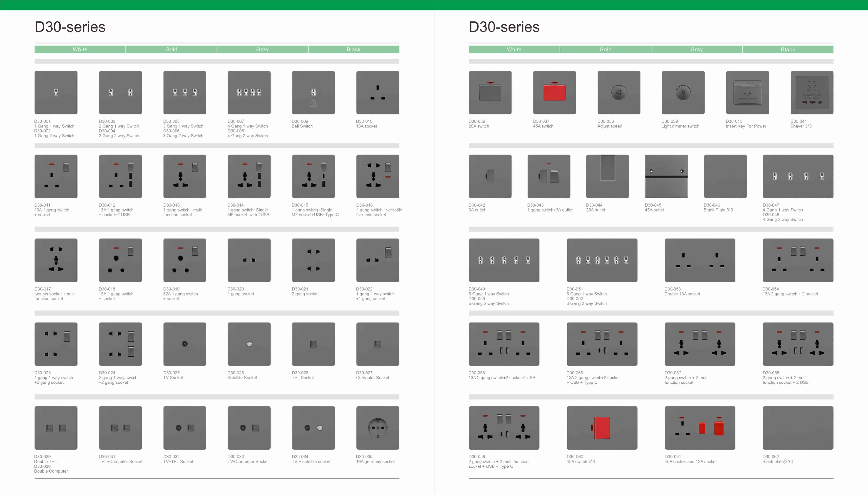Click the Double 13A socket image

point(700,260)
